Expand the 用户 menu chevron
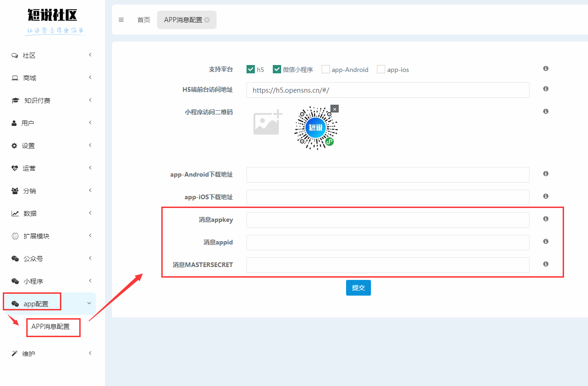Viewport: 588px width, 386px height. (x=90, y=123)
